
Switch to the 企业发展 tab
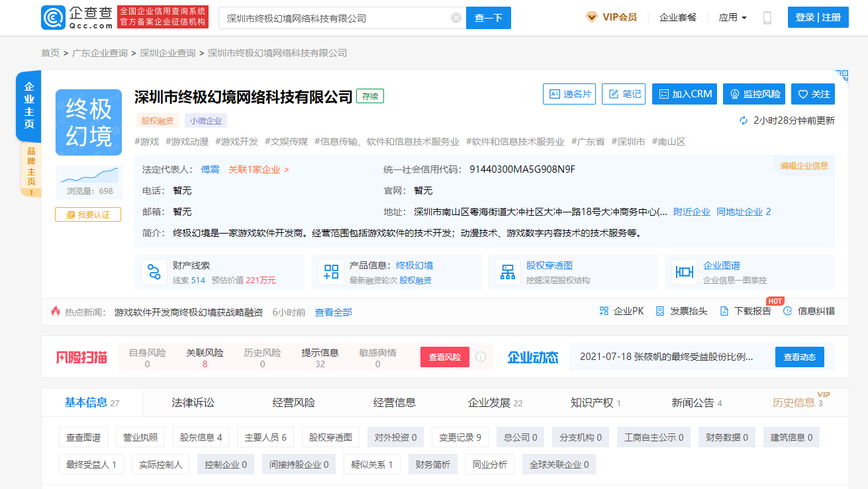[x=495, y=402]
